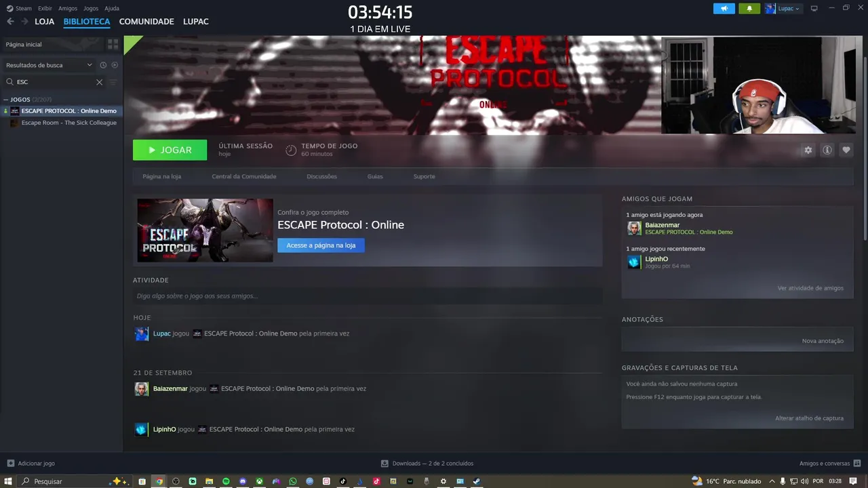The image size is (868, 488).
Task: Open Baiazenmar's avatar in activity feed
Action: pos(141,389)
